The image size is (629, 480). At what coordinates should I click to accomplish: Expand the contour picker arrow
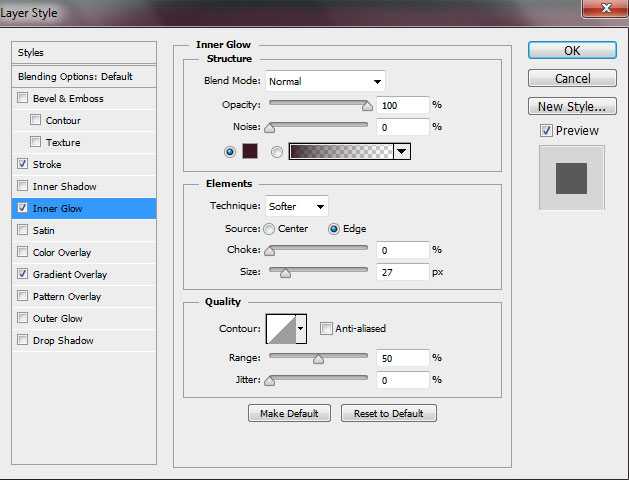[301, 328]
